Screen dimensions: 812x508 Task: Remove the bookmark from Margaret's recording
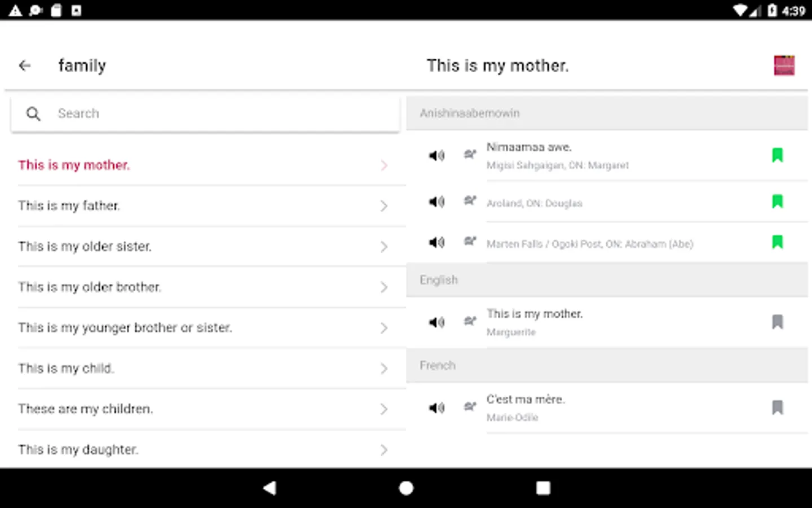click(777, 155)
